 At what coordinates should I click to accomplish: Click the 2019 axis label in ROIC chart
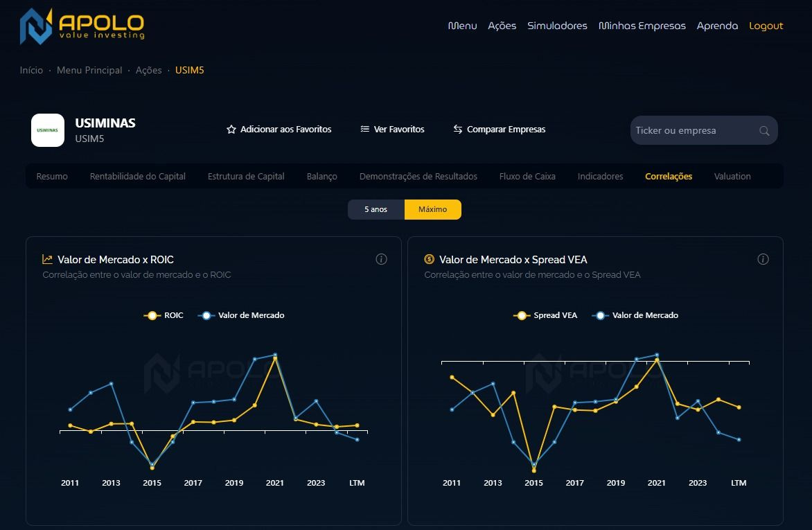[234, 483]
